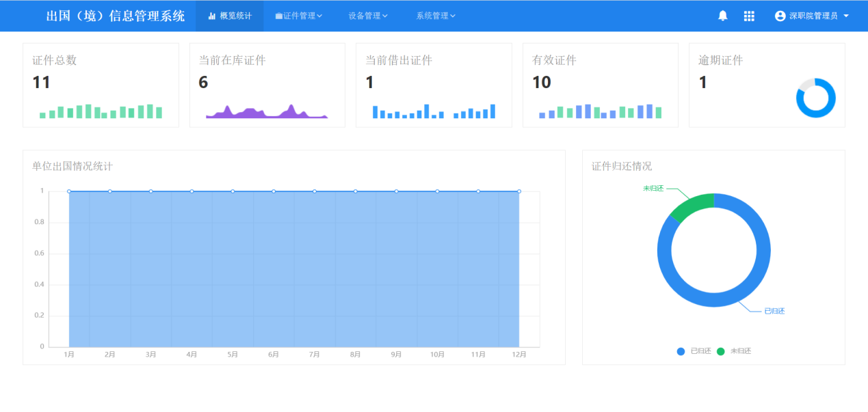868x412 pixels.
Task: Toggle the 未归还 legend item
Action: (734, 351)
